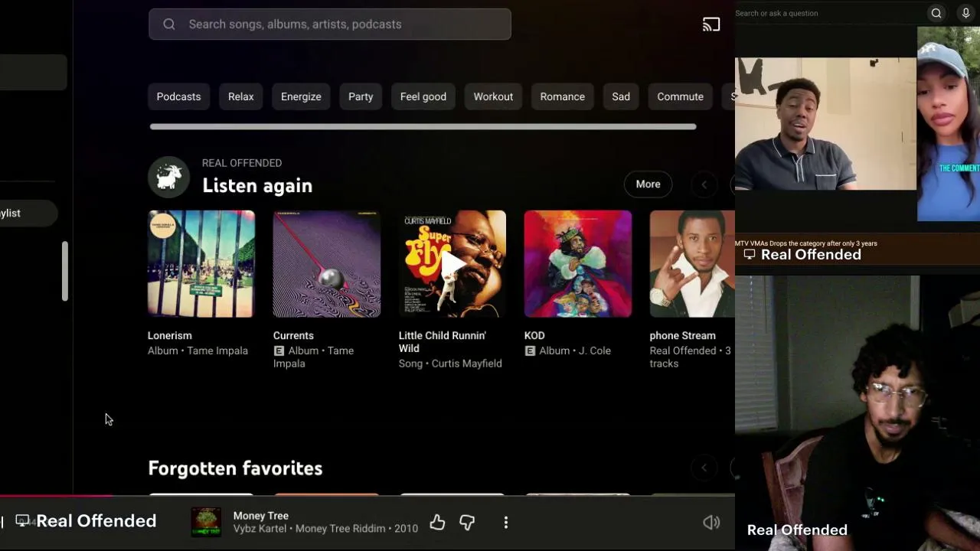Viewport: 980px width, 551px height.
Task: Select the Workout mood chip
Action: pyautogui.click(x=493, y=96)
